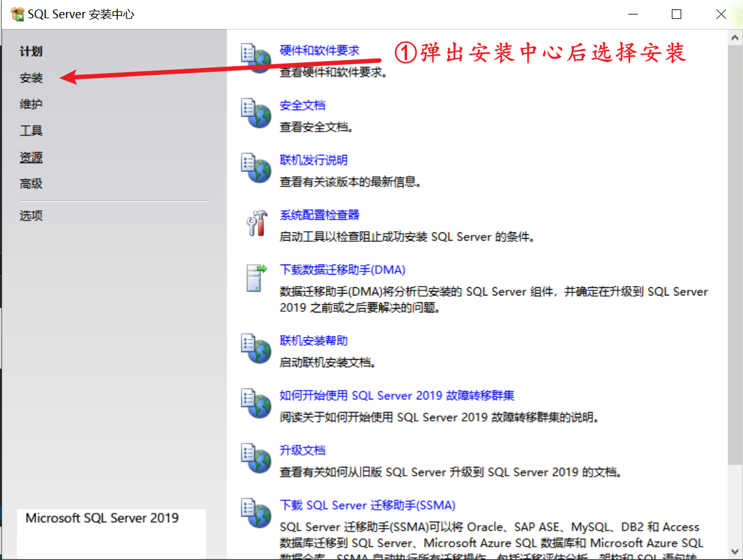743x560 pixels.
Task: Switch to the 高级 section
Action: pyautogui.click(x=32, y=184)
